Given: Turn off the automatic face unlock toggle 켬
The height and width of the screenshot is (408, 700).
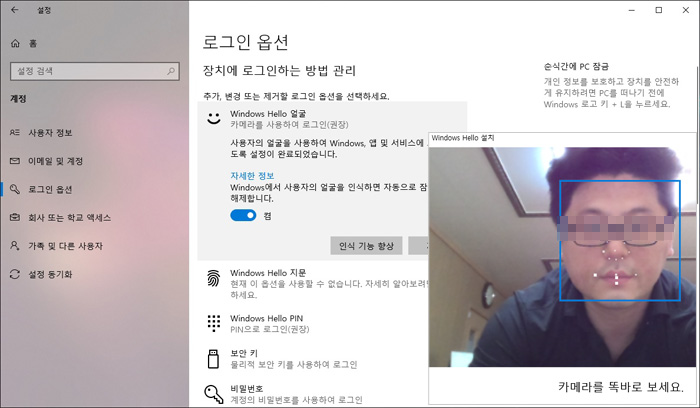Looking at the screenshot, I should tap(243, 216).
